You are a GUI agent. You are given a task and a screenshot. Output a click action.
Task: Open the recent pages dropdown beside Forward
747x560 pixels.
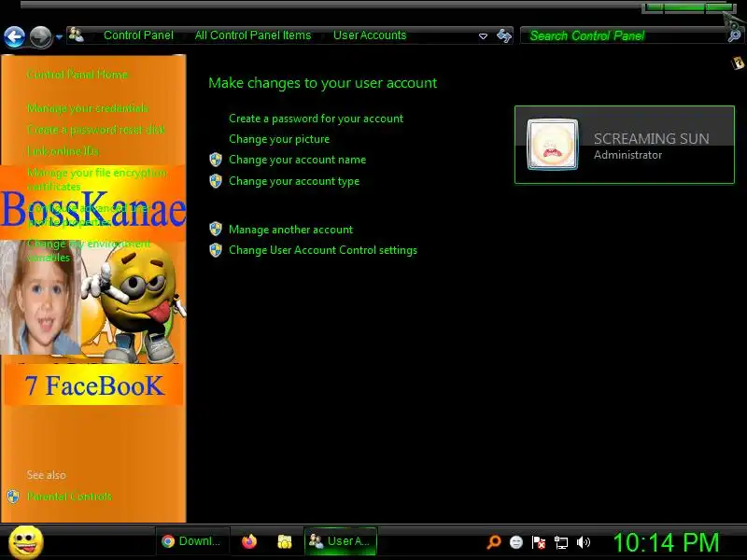(59, 36)
